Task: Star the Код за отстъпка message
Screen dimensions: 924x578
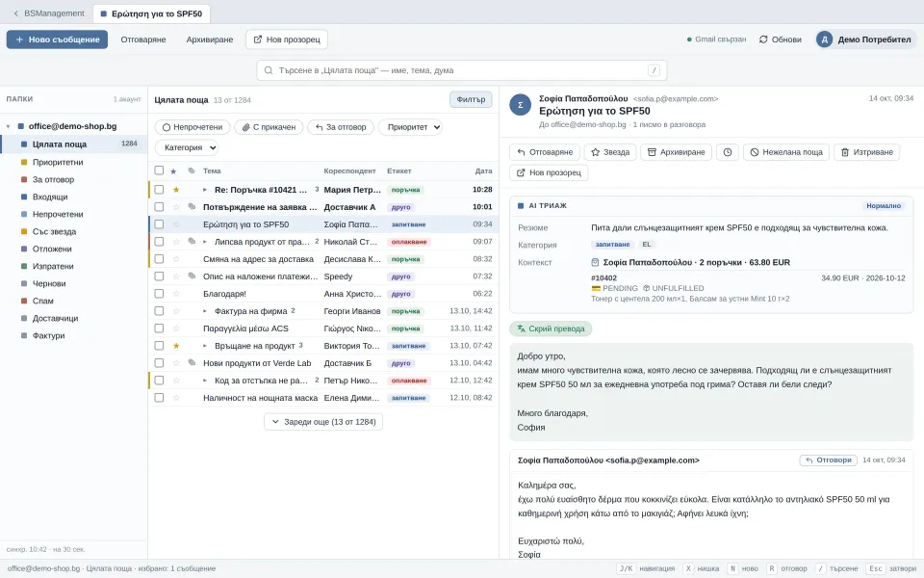Action: click(176, 381)
